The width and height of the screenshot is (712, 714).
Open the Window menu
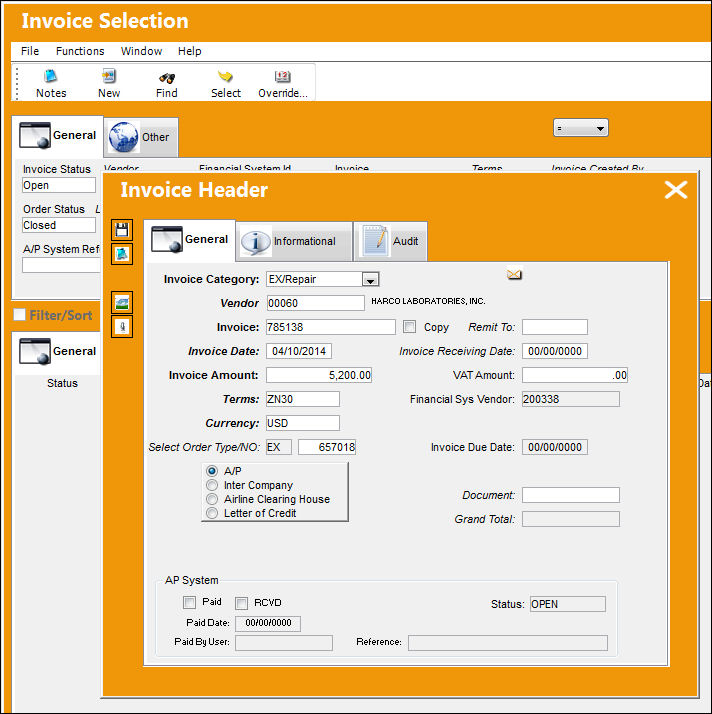141,51
